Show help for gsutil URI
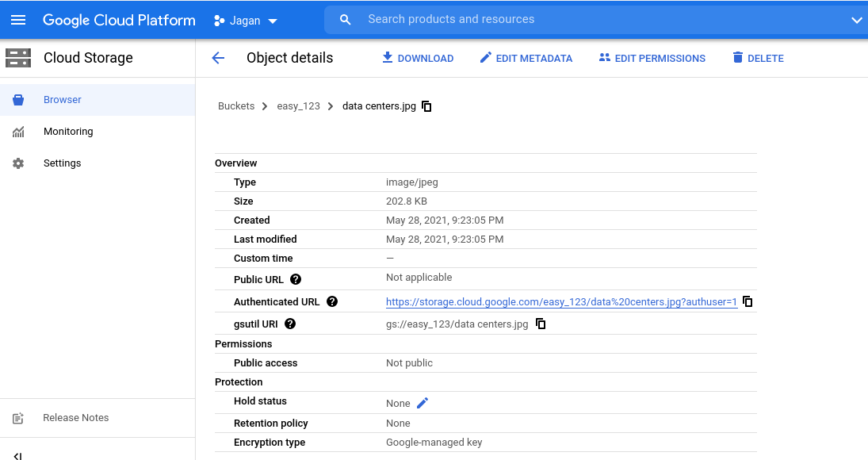The image size is (868, 460). pyautogui.click(x=290, y=324)
